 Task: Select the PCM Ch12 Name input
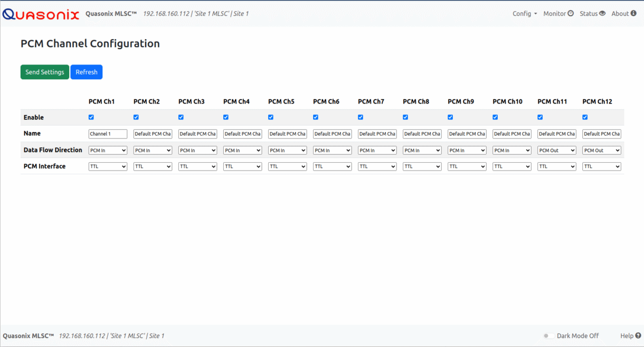601,134
